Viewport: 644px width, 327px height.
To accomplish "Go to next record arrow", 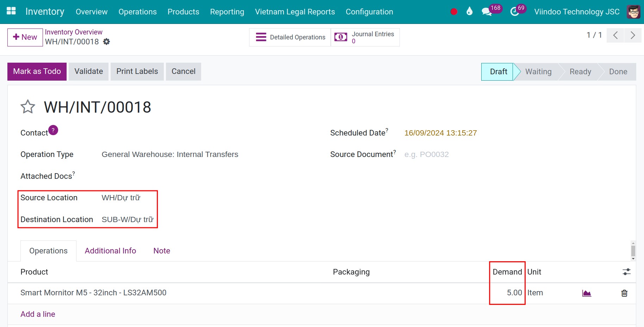I will coord(633,35).
